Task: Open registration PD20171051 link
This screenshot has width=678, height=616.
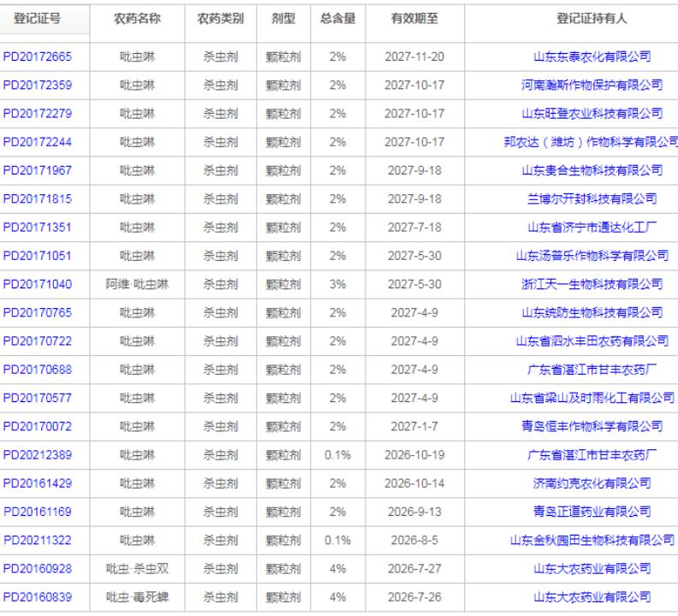Action: [37, 256]
